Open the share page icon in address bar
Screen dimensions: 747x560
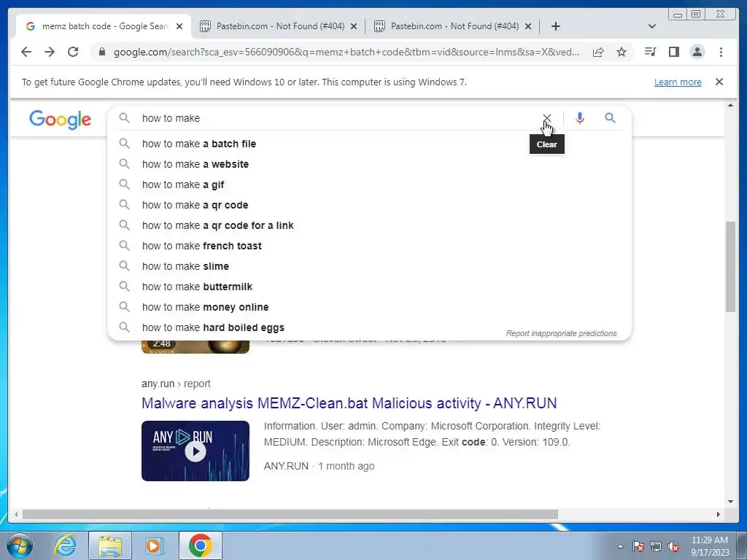click(x=598, y=52)
